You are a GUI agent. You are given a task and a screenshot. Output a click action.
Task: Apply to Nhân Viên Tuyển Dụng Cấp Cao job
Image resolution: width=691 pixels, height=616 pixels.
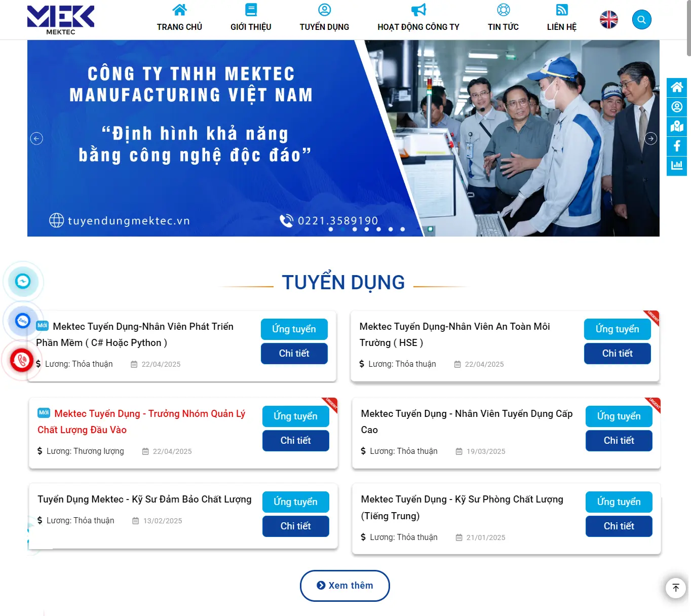(x=619, y=416)
